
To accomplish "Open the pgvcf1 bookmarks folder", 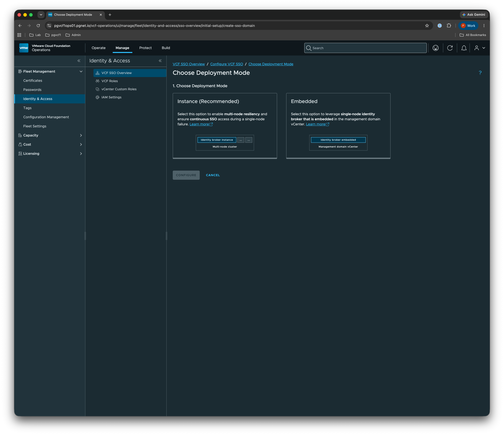I will point(53,35).
